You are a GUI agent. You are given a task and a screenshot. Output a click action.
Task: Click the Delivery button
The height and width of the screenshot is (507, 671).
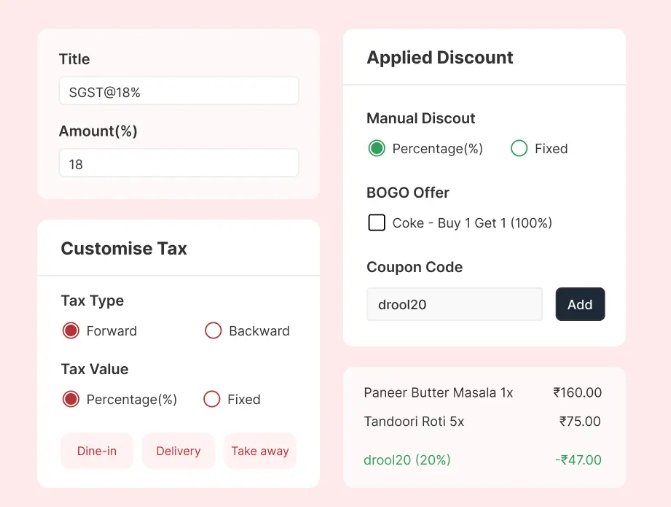point(178,451)
